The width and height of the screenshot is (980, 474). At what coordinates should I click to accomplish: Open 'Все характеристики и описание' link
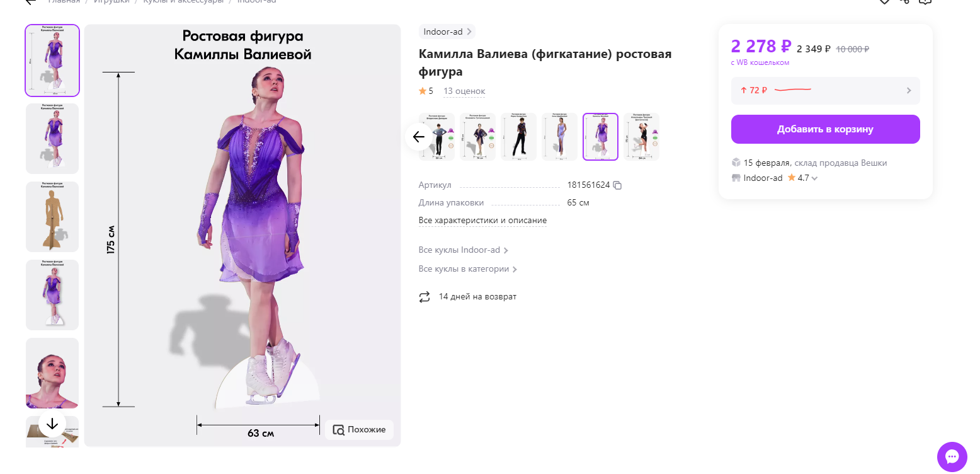[x=482, y=221]
